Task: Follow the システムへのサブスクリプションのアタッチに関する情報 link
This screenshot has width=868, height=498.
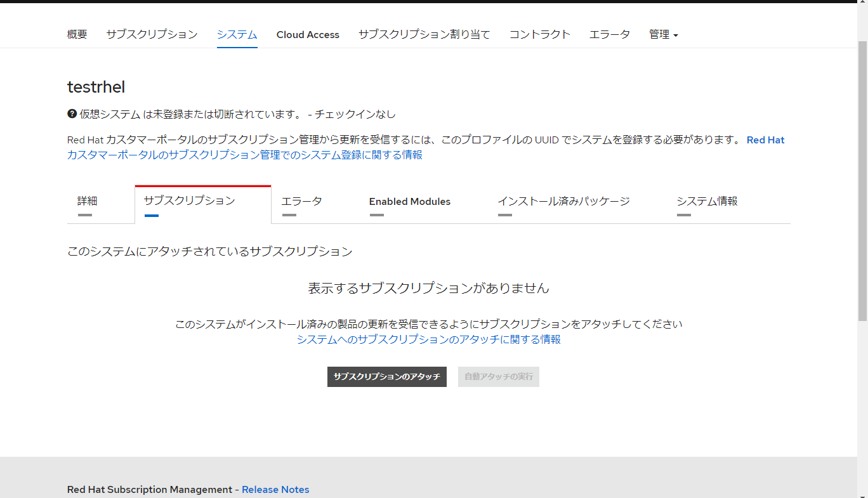Action: pyautogui.click(x=429, y=339)
